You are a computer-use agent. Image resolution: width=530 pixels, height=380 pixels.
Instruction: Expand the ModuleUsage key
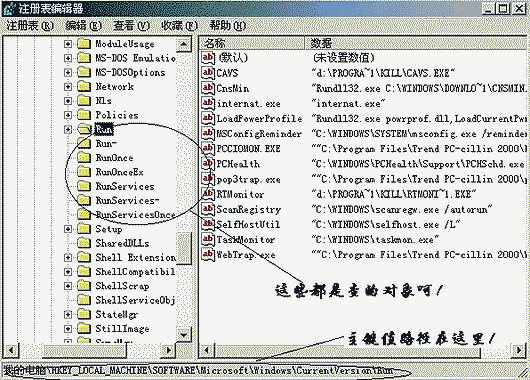[x=68, y=44]
